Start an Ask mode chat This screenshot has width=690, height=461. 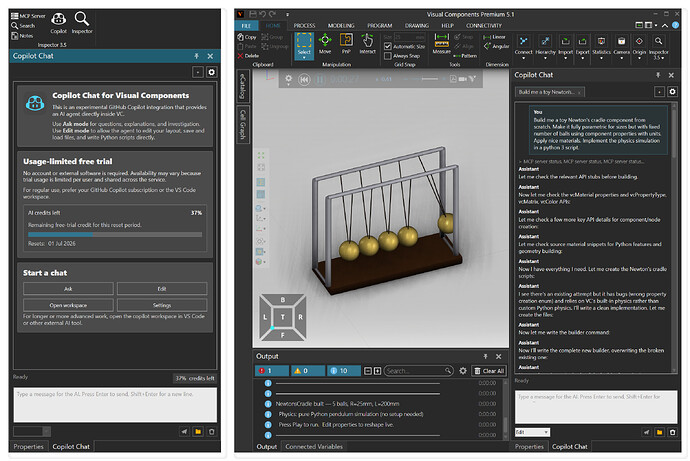click(x=68, y=289)
